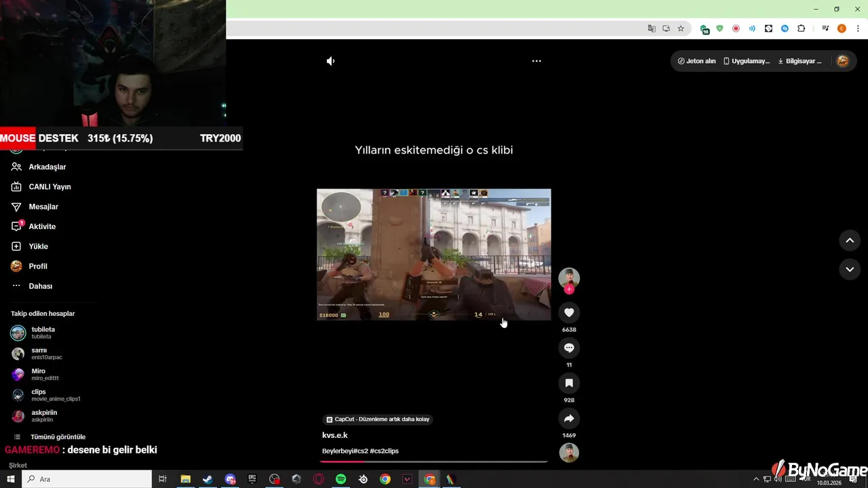868x488 pixels.
Task: Open Spotify from the taskbar
Action: (341, 479)
